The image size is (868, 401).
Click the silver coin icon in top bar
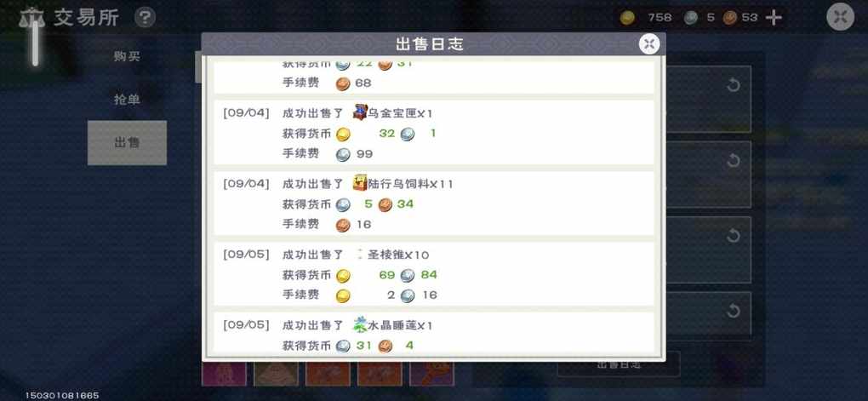[x=690, y=18]
